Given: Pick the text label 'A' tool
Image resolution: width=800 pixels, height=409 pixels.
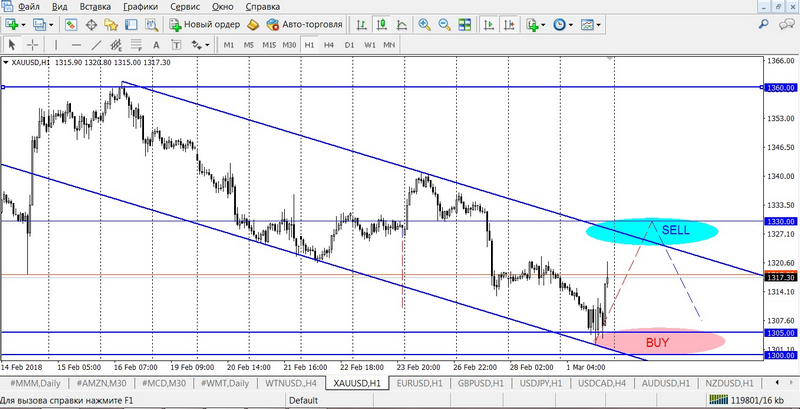Looking at the screenshot, I should (158, 45).
